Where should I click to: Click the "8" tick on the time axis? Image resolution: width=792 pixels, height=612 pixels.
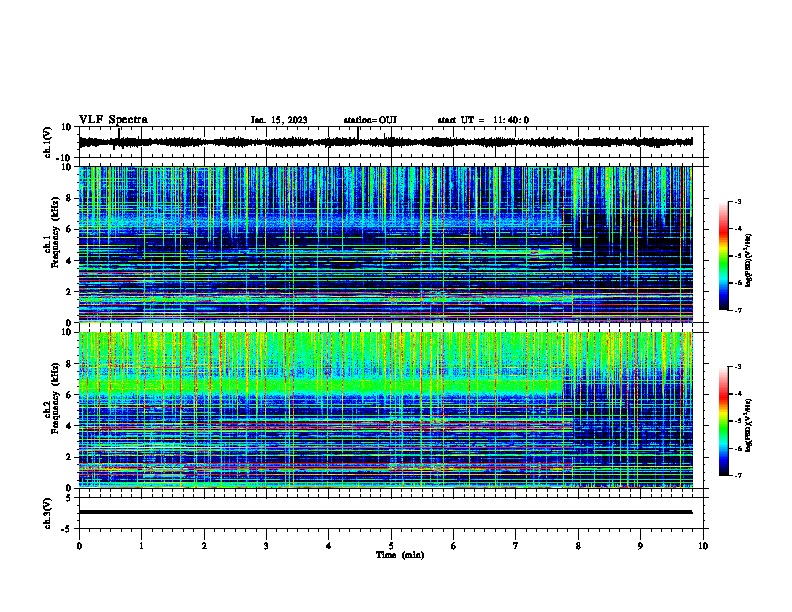[x=578, y=546]
